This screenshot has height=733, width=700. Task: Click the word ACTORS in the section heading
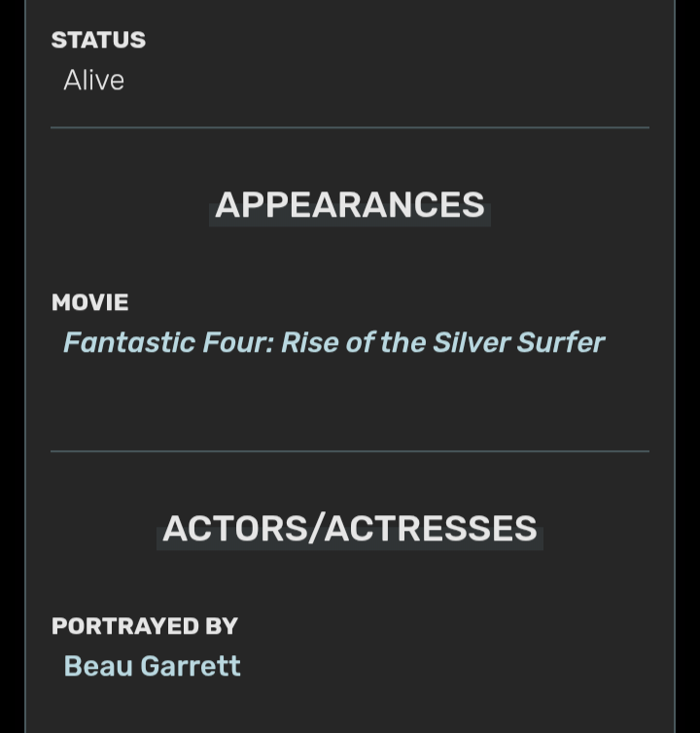(235, 528)
